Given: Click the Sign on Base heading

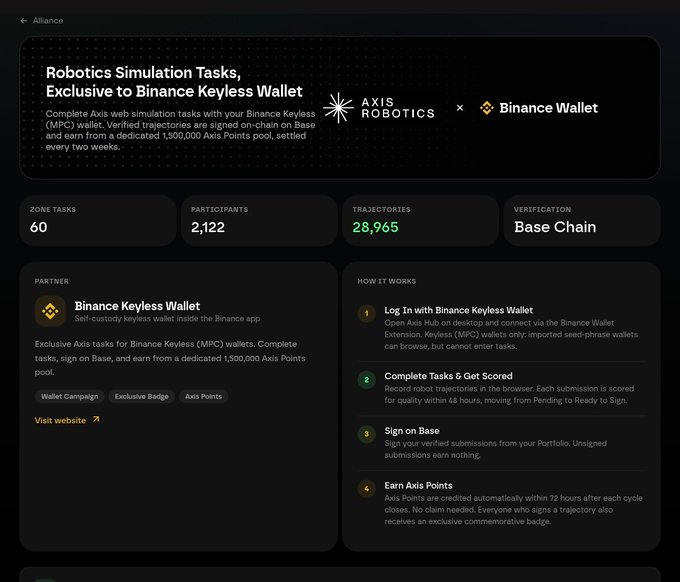Looking at the screenshot, I should (412, 431).
